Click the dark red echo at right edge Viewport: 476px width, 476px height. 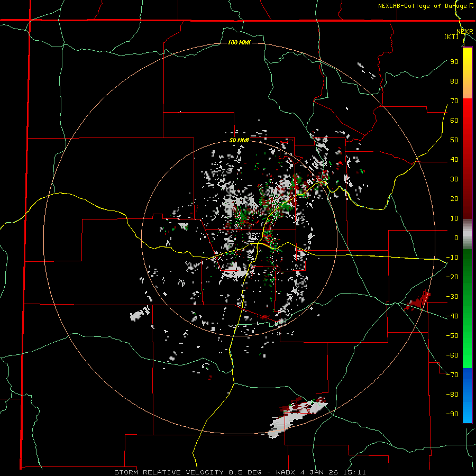pos(417,300)
